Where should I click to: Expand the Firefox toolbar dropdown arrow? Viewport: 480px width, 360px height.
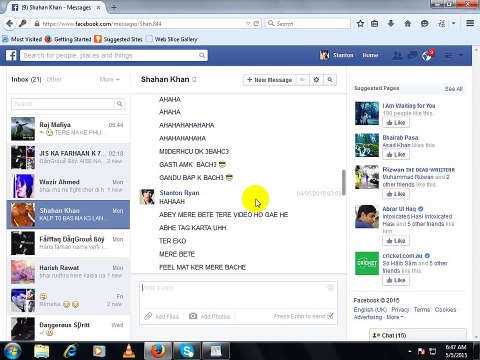pos(453,23)
